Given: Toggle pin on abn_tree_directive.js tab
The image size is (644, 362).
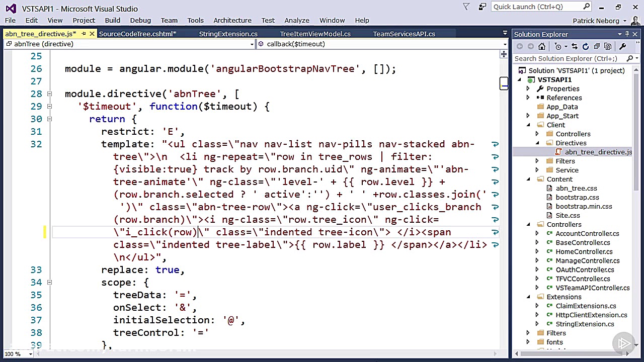Looking at the screenshot, I should [84, 34].
